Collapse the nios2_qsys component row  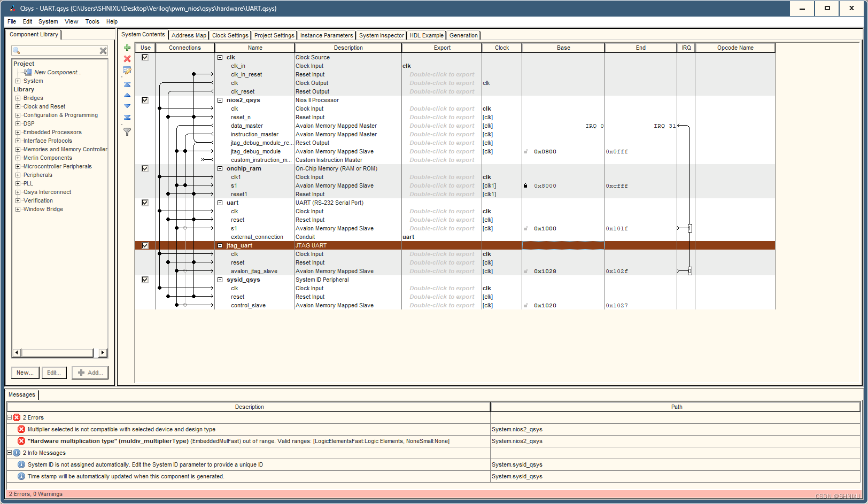(x=220, y=100)
